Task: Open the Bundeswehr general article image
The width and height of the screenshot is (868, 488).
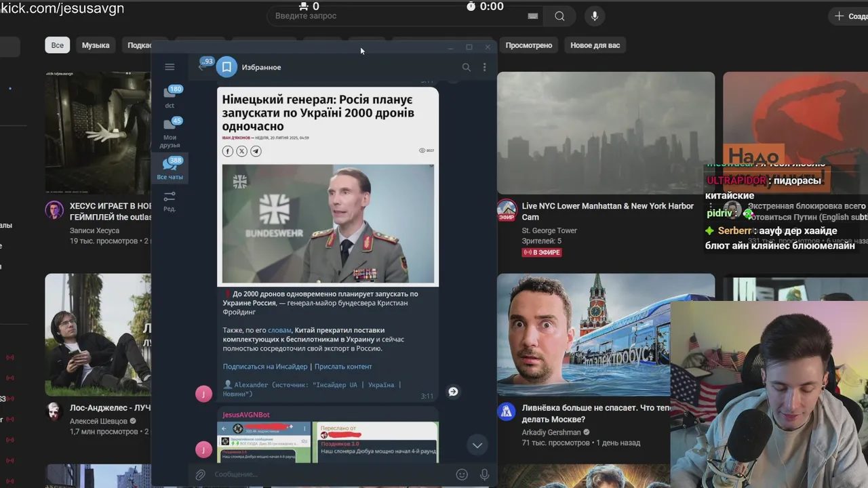Action: [328, 224]
